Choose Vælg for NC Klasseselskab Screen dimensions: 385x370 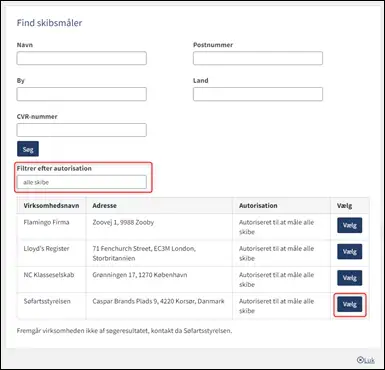350,278
